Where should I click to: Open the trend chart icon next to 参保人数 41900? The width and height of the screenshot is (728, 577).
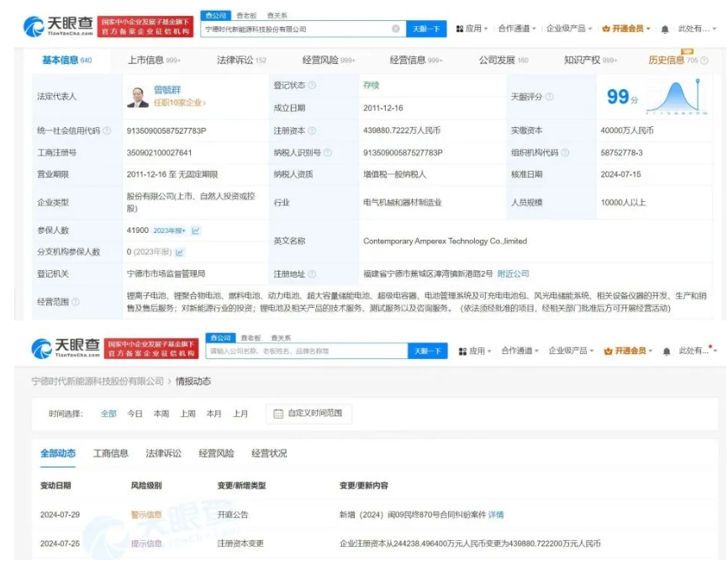point(196,230)
